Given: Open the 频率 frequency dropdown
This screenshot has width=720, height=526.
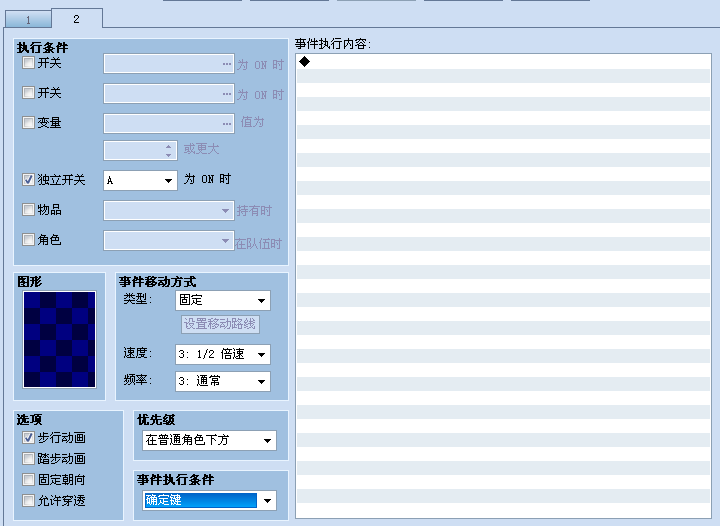Looking at the screenshot, I should point(223,381).
